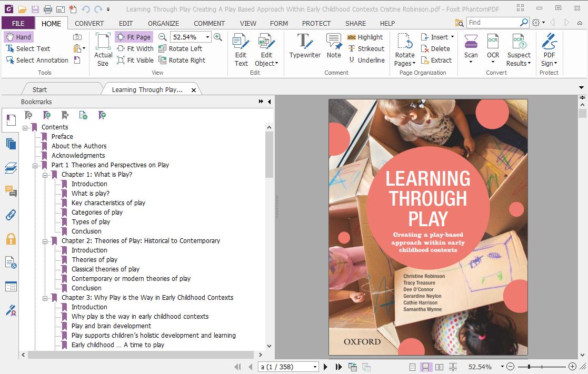This screenshot has height=374, width=588.
Task: Open the Preface bookmark
Action: coord(62,136)
